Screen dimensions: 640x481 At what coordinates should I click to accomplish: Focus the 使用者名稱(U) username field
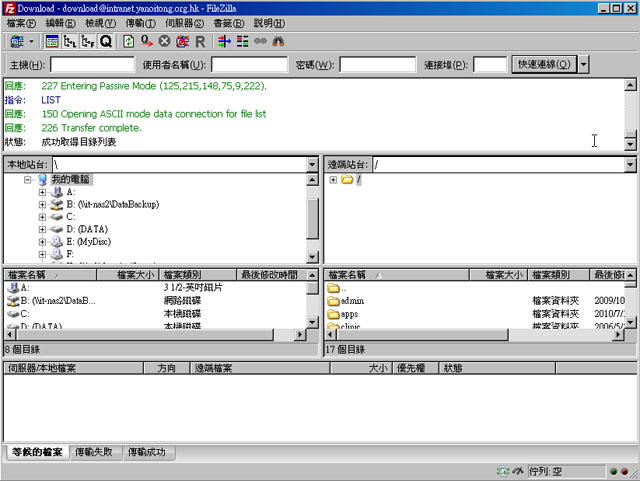[249, 65]
